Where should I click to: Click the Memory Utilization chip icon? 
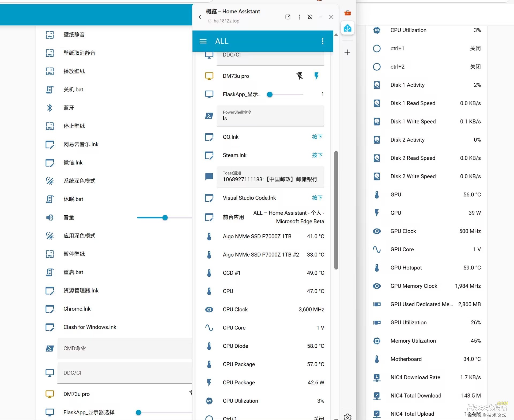click(x=377, y=341)
